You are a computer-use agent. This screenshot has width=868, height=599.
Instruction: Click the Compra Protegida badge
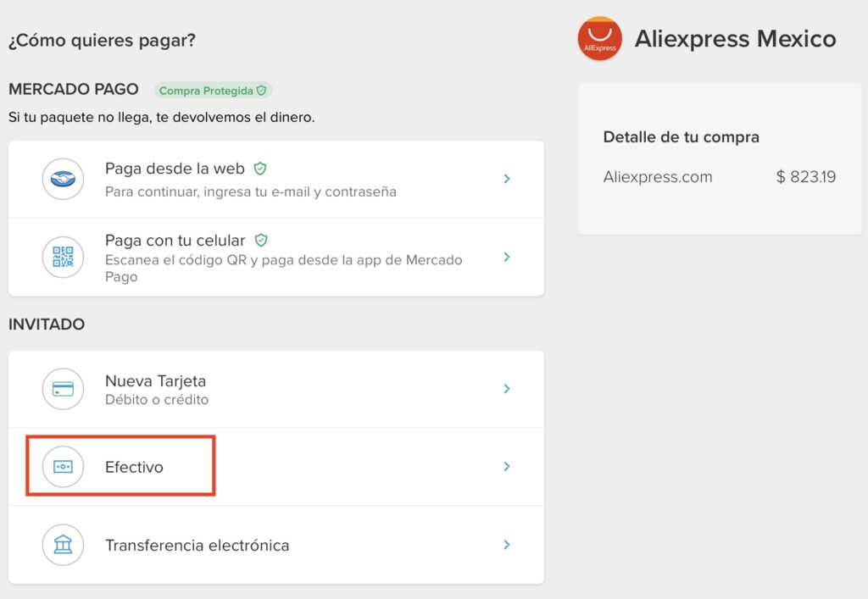click(x=213, y=90)
